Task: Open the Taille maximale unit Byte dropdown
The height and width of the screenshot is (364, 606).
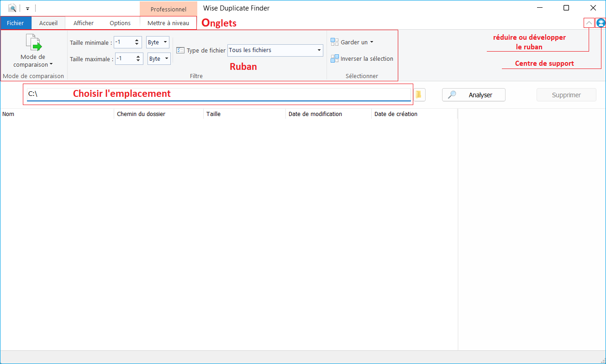Action: coord(159,58)
